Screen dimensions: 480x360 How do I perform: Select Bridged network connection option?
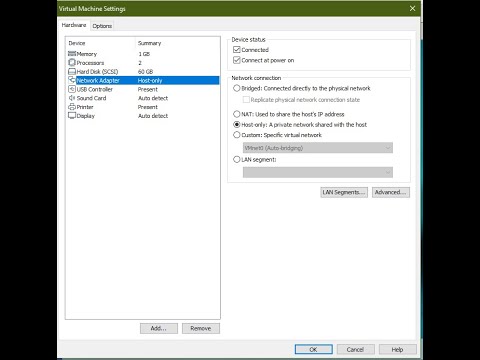coord(237,88)
